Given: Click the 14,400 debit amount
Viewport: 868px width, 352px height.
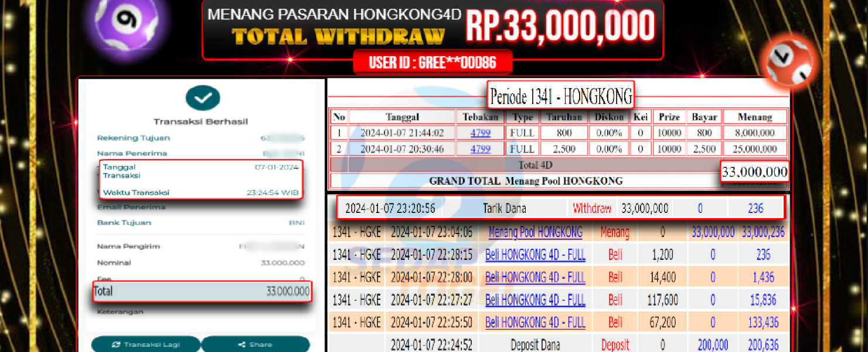Looking at the screenshot, I should pos(662,277).
